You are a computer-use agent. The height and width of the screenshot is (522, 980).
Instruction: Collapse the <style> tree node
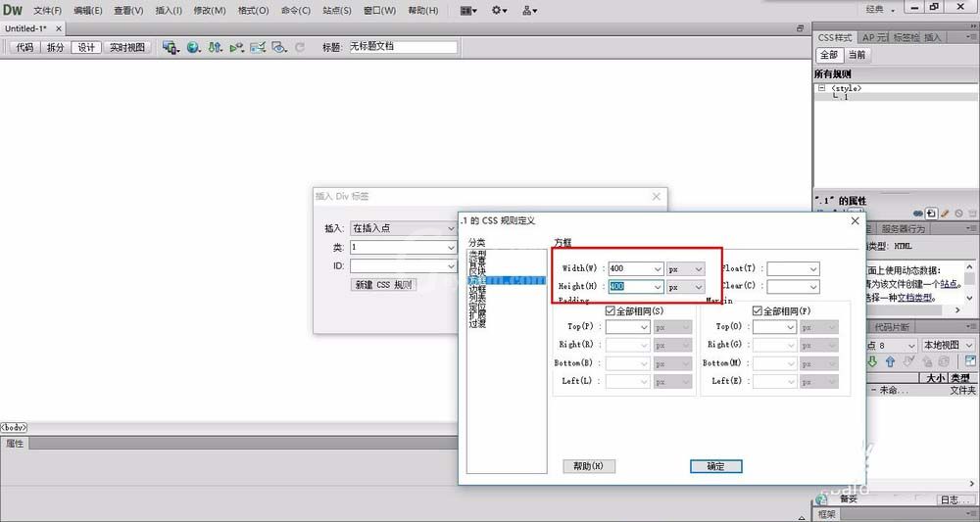(x=822, y=88)
